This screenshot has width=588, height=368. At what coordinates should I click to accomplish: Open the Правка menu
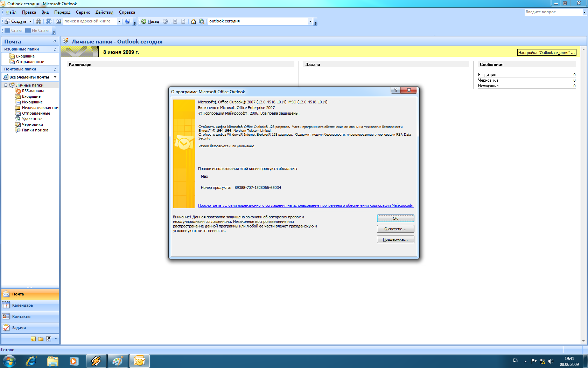click(29, 12)
